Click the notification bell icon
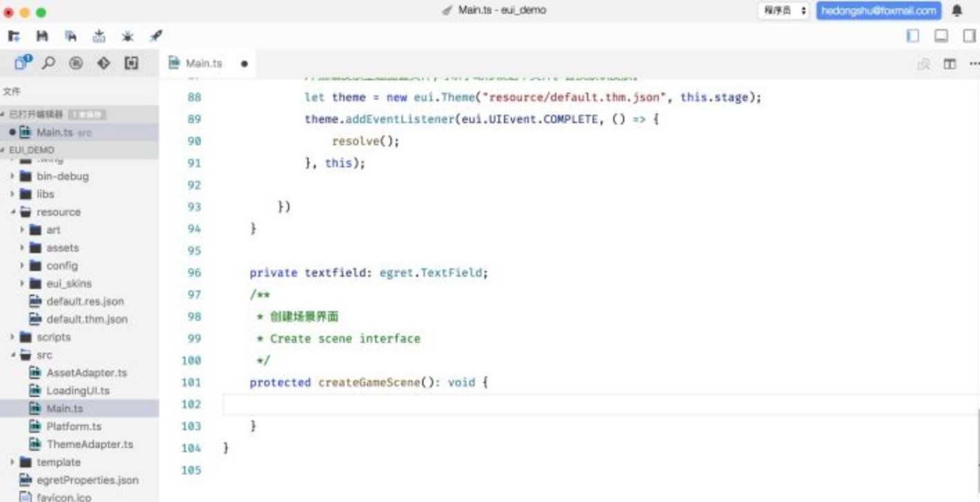980x502 pixels. (957, 11)
